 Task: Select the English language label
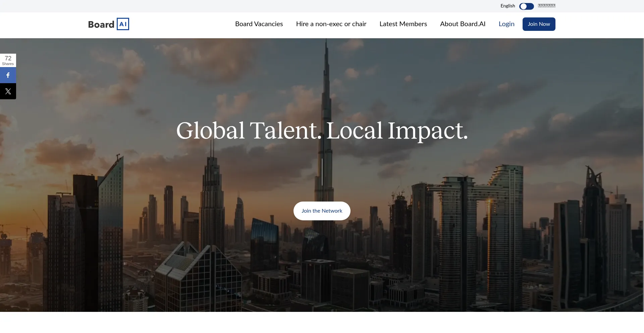[x=507, y=6]
